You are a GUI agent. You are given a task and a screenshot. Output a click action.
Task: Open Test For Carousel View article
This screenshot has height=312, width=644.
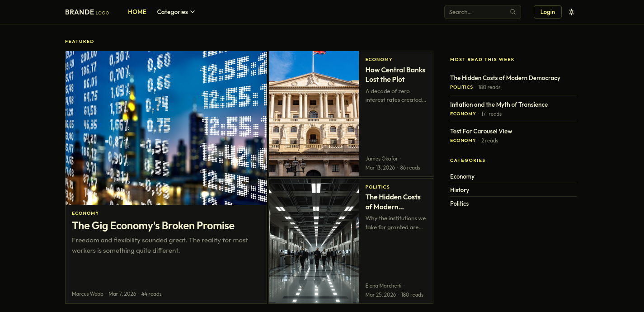481,131
